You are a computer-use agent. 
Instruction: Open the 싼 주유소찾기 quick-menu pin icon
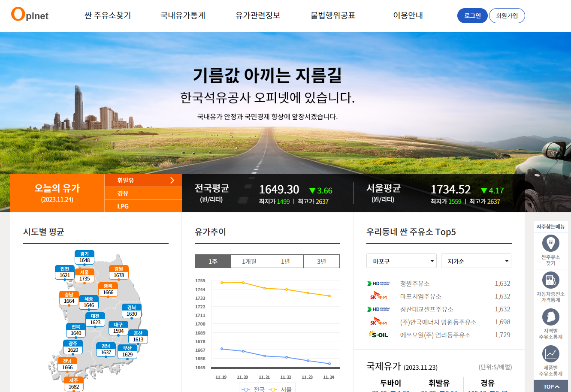[550, 244]
